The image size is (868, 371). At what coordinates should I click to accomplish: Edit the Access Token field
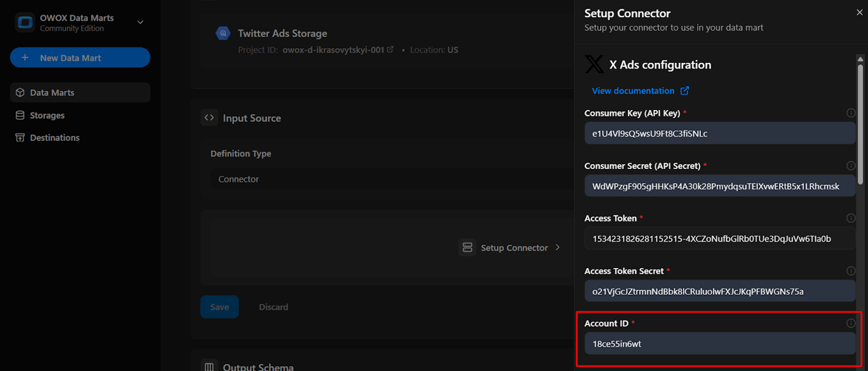(720, 239)
